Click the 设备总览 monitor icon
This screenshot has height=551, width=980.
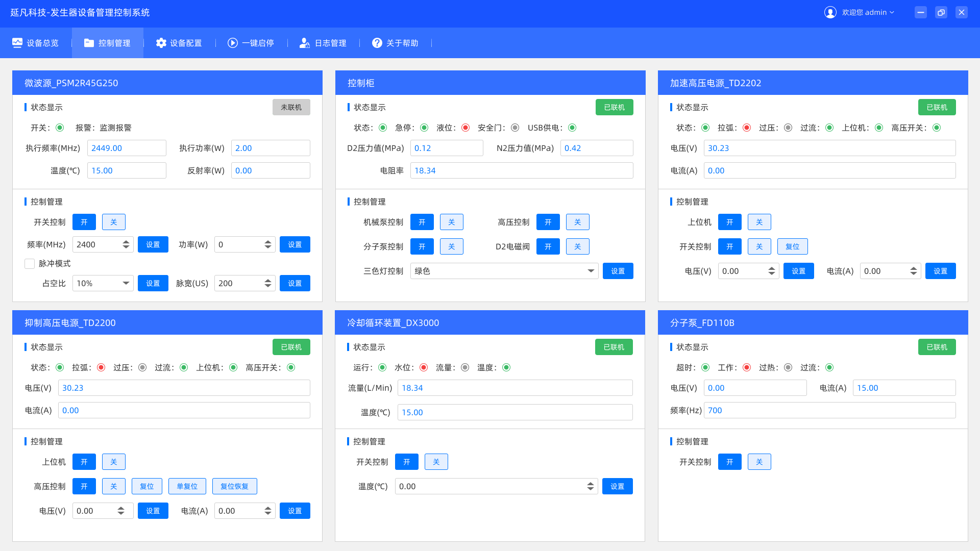point(17,43)
